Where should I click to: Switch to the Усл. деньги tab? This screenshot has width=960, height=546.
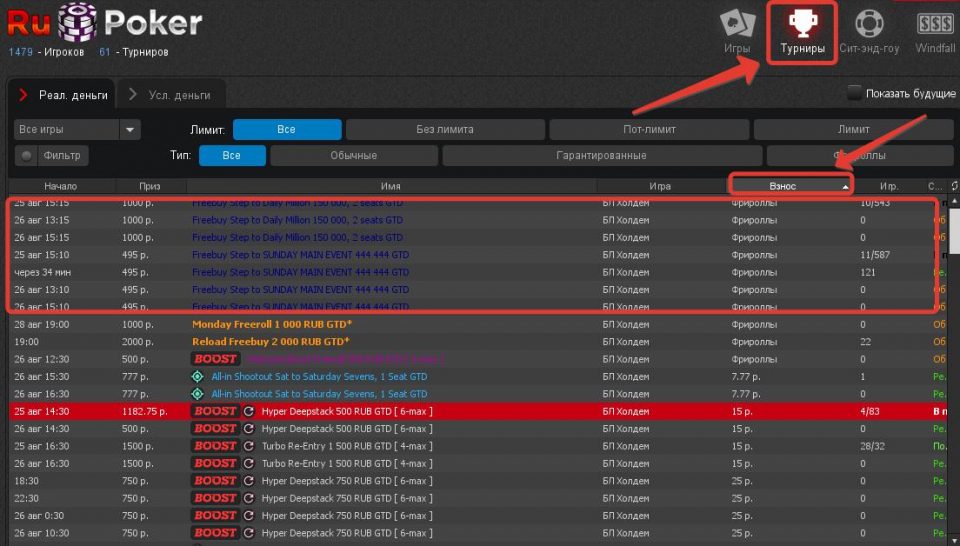coord(180,95)
